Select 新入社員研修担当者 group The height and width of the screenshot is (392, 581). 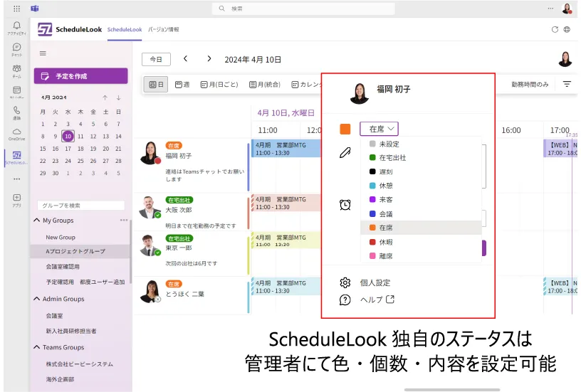click(71, 331)
